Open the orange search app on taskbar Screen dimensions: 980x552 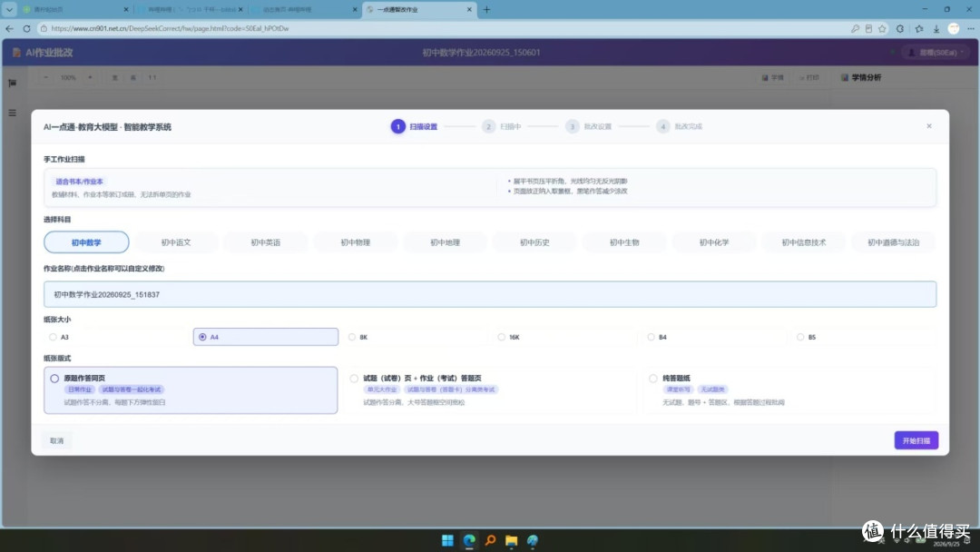[490, 540]
